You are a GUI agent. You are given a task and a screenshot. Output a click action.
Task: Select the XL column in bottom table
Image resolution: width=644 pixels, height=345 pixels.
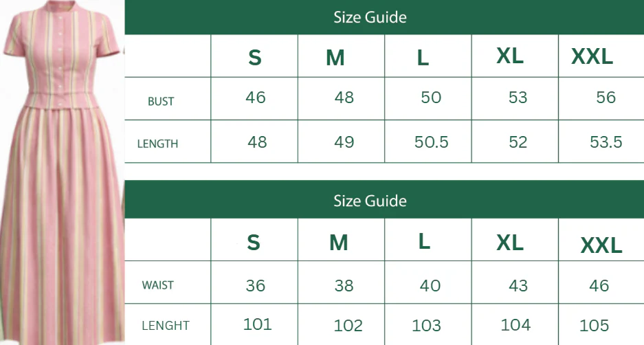510,243
